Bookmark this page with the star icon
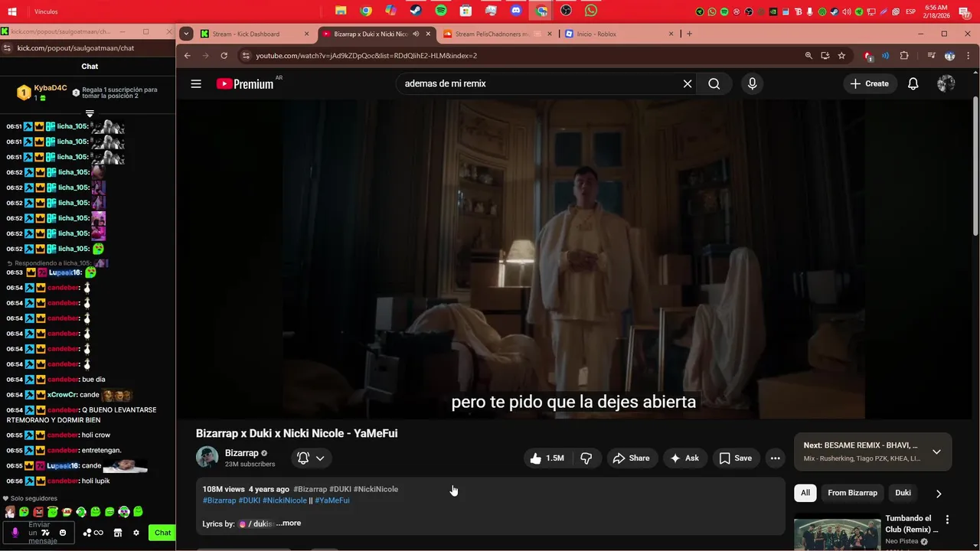980x551 pixels. (x=841, y=56)
